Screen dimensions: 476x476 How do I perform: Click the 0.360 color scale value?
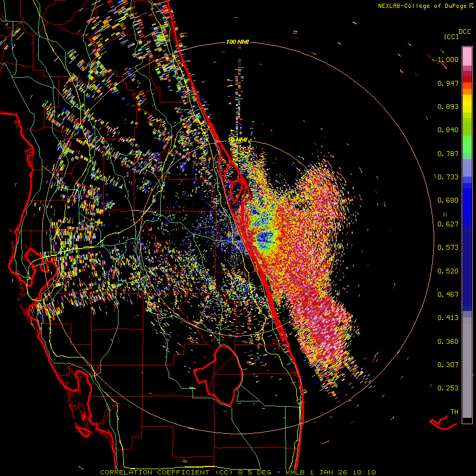click(448, 342)
